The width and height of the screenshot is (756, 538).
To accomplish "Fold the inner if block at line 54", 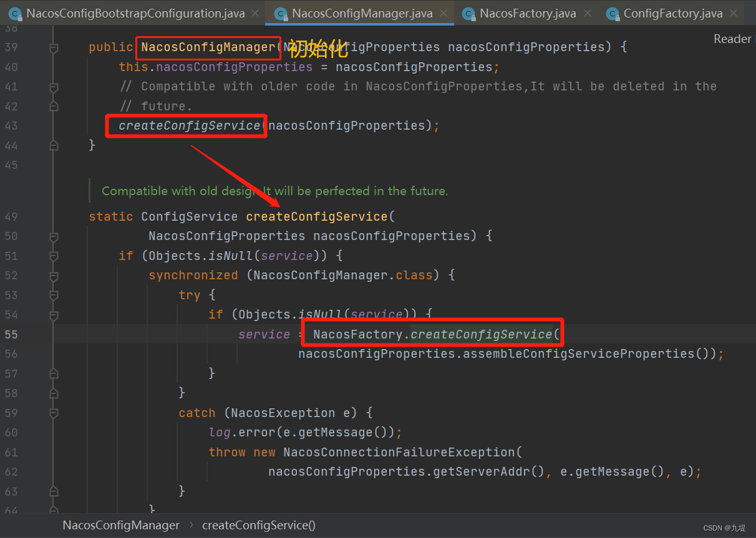I will [x=54, y=315].
